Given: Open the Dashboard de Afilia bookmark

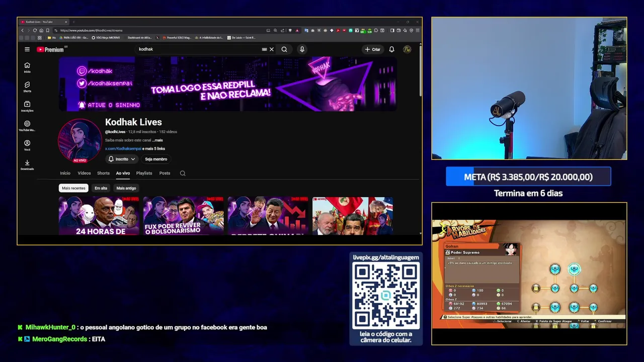Looking at the screenshot, I should coord(139,38).
